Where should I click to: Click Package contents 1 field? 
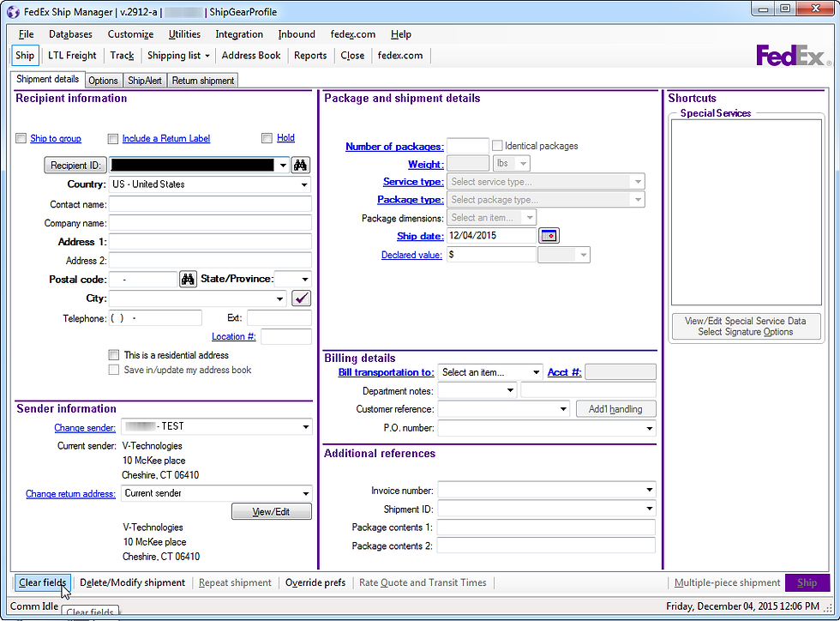click(546, 528)
